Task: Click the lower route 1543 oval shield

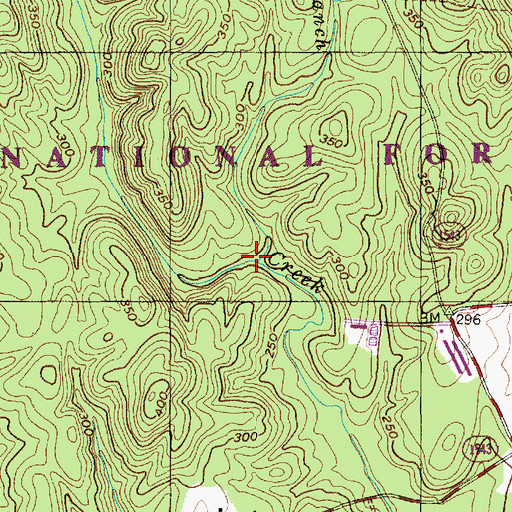Action: click(480, 450)
